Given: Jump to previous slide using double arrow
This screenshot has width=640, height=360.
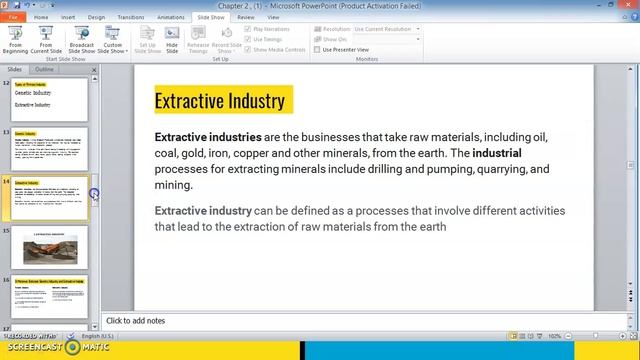Looking at the screenshot, I should (631, 293).
